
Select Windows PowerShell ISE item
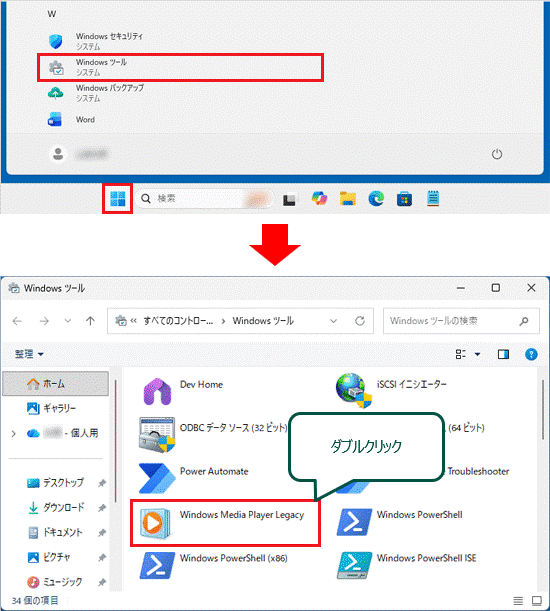(x=407, y=565)
